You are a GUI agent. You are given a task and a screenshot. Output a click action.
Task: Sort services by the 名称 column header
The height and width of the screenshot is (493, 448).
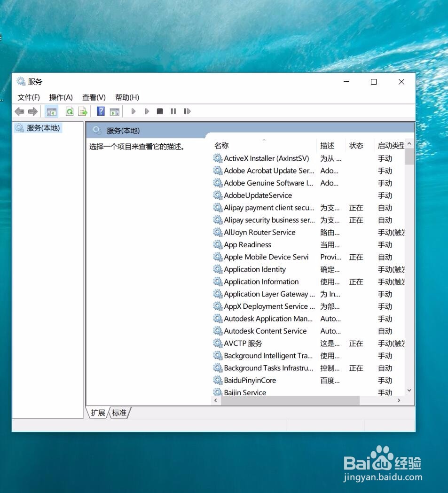pyautogui.click(x=221, y=145)
